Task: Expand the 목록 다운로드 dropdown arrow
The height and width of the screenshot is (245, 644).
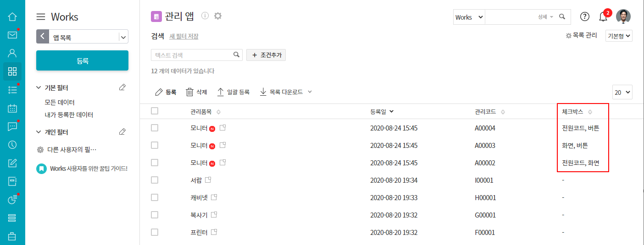Action: tap(310, 92)
